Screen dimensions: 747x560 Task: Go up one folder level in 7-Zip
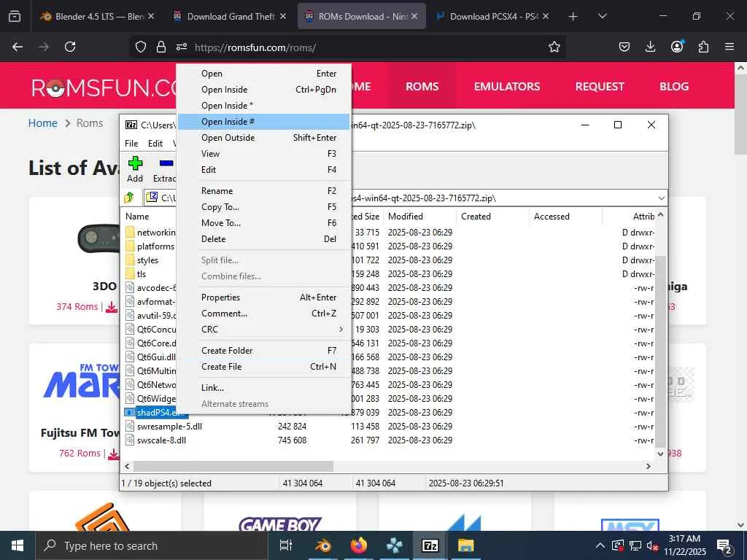[129, 197]
